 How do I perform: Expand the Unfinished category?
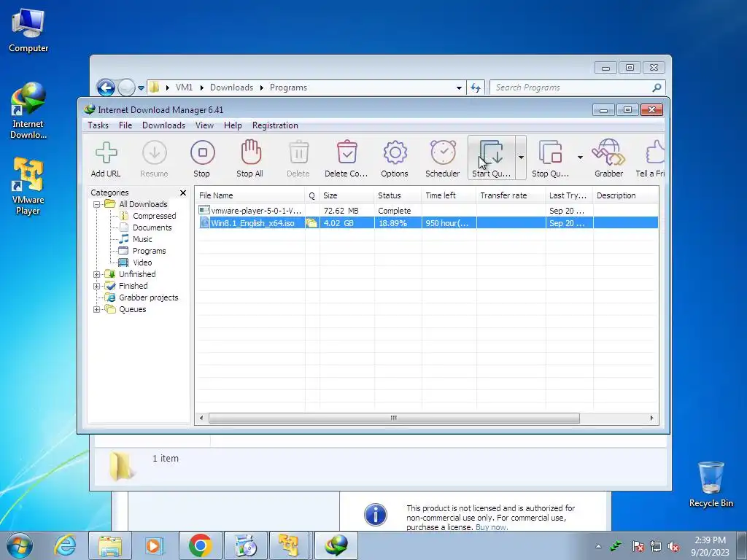click(97, 274)
